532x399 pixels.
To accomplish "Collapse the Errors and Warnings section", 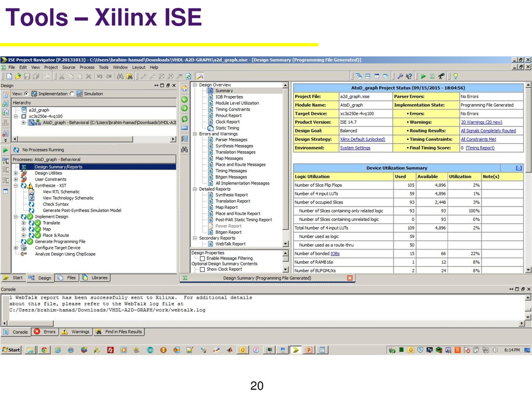I will click(x=195, y=134).
